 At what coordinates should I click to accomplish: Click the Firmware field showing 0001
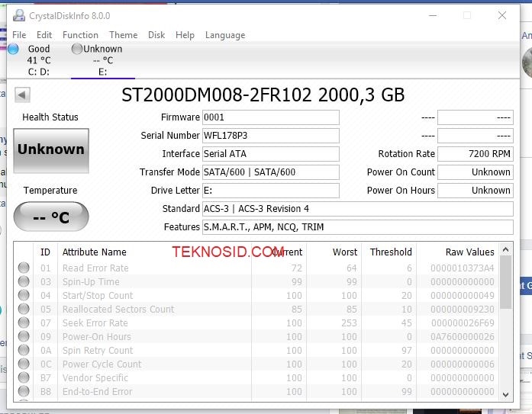click(x=271, y=117)
